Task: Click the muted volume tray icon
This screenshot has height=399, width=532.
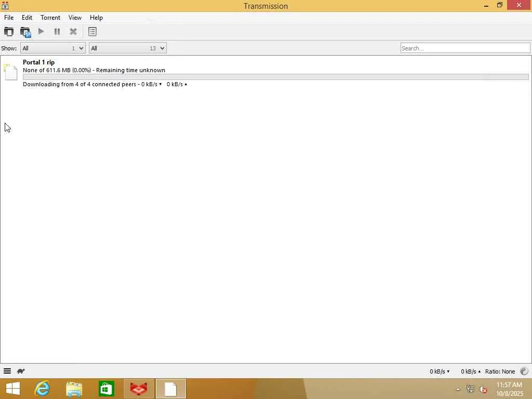Action: point(483,389)
